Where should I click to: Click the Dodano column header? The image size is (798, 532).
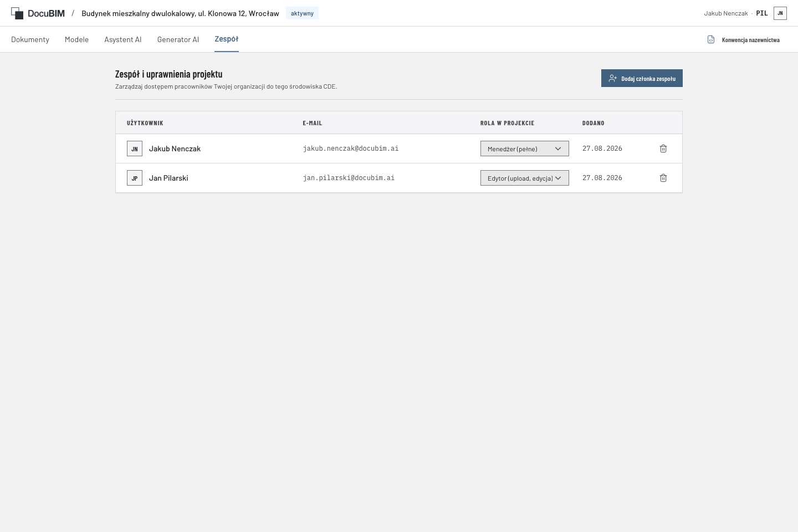coord(594,123)
